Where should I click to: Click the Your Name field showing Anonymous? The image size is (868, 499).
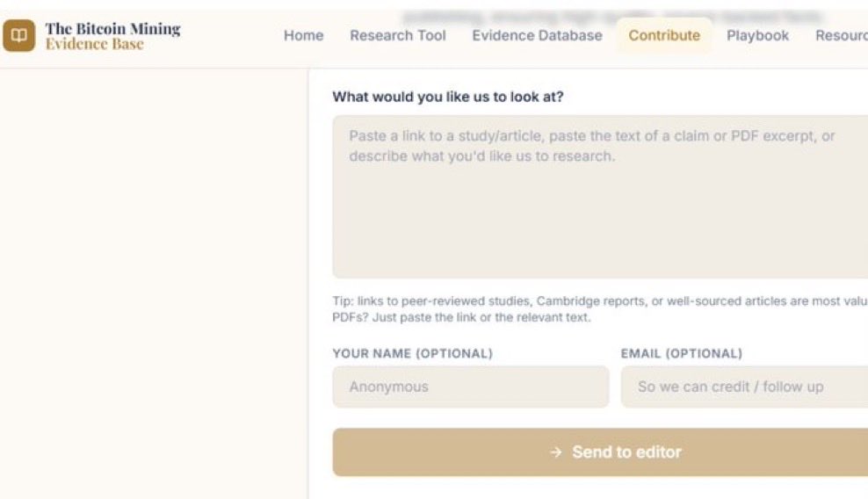(471, 387)
